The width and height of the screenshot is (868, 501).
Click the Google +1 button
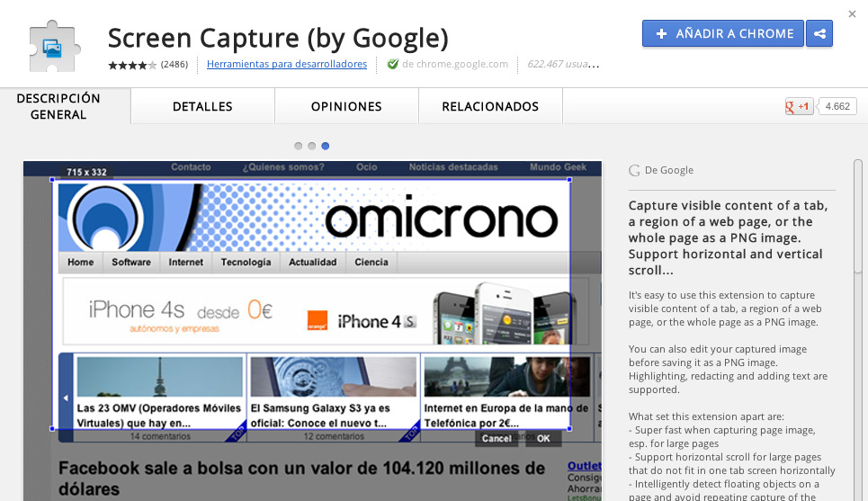(x=798, y=106)
